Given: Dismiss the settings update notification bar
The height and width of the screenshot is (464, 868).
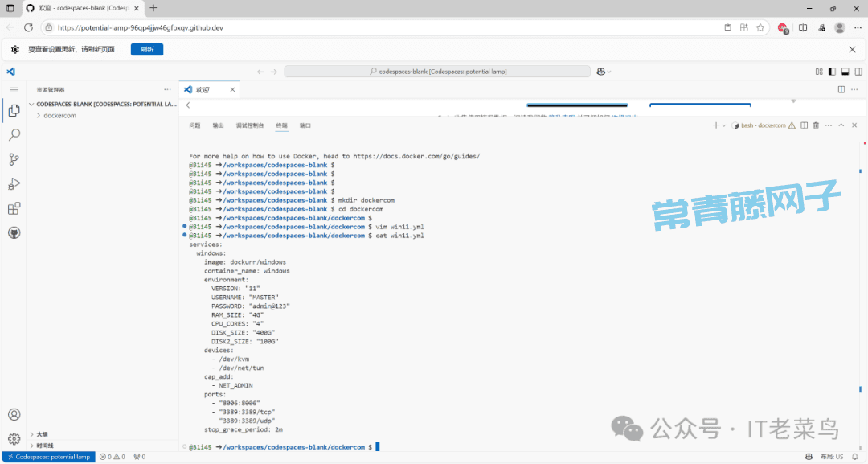Looking at the screenshot, I should pos(853,49).
